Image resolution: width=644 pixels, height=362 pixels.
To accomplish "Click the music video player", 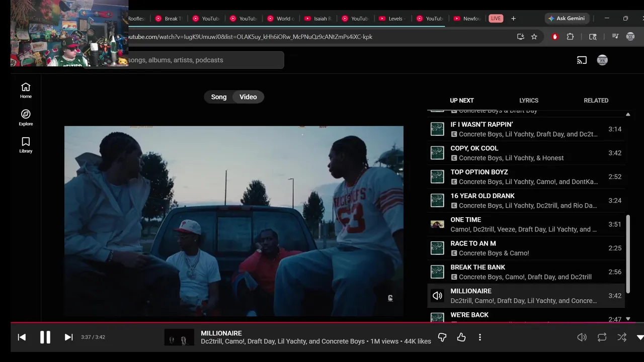I will pyautogui.click(x=234, y=221).
